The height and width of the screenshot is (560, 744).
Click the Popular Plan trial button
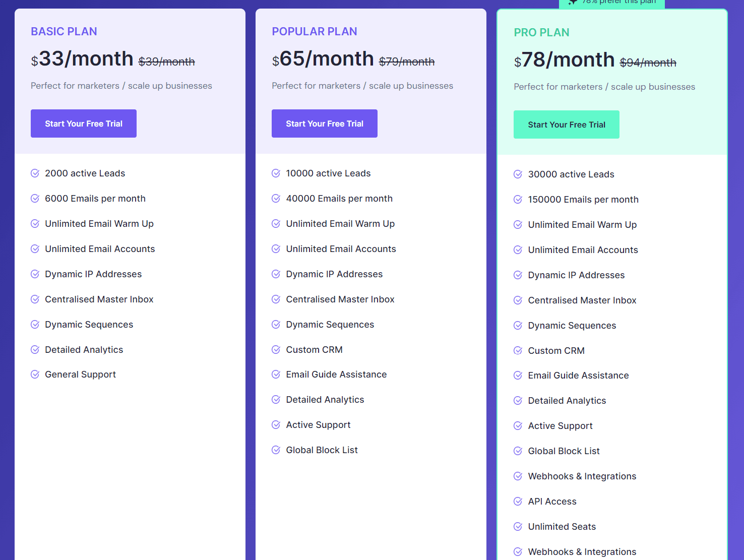(x=324, y=123)
